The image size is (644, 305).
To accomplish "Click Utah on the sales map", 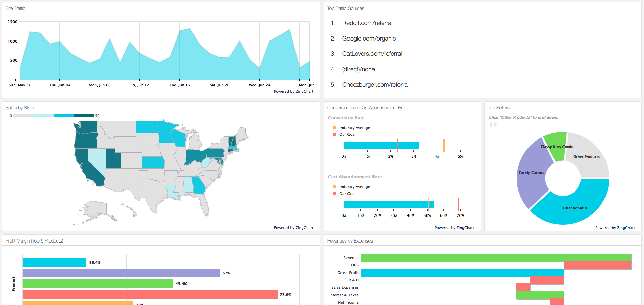I will click(113, 158).
